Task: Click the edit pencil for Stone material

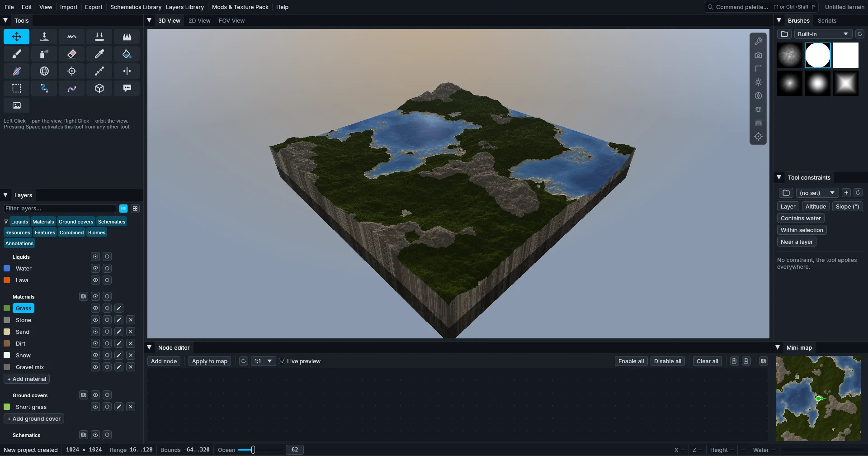Action: (x=119, y=320)
